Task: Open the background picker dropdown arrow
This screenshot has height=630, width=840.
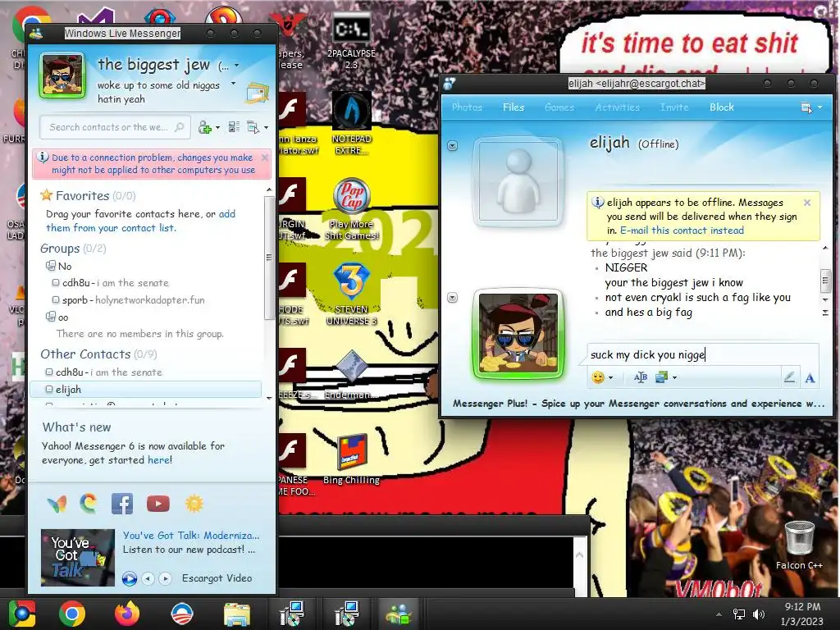Action: coord(674,377)
